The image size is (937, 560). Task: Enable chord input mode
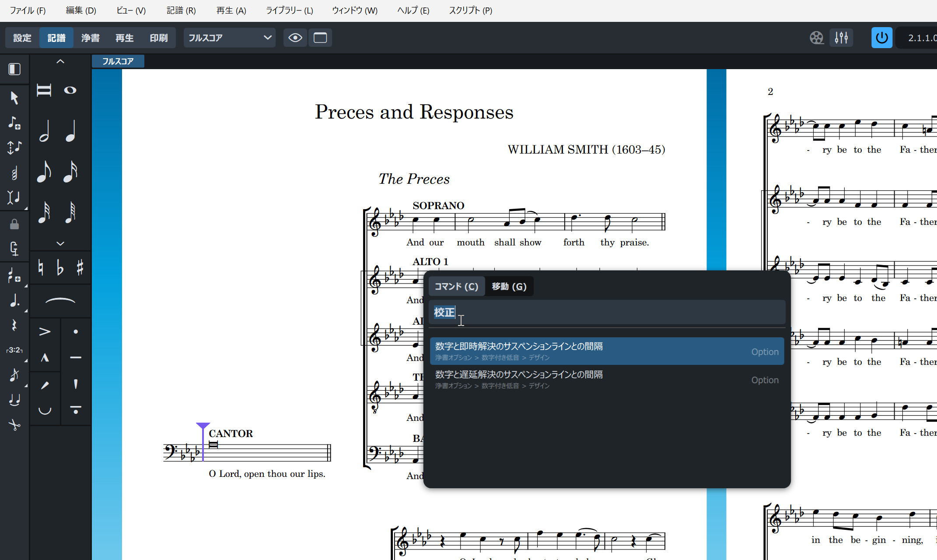(14, 173)
